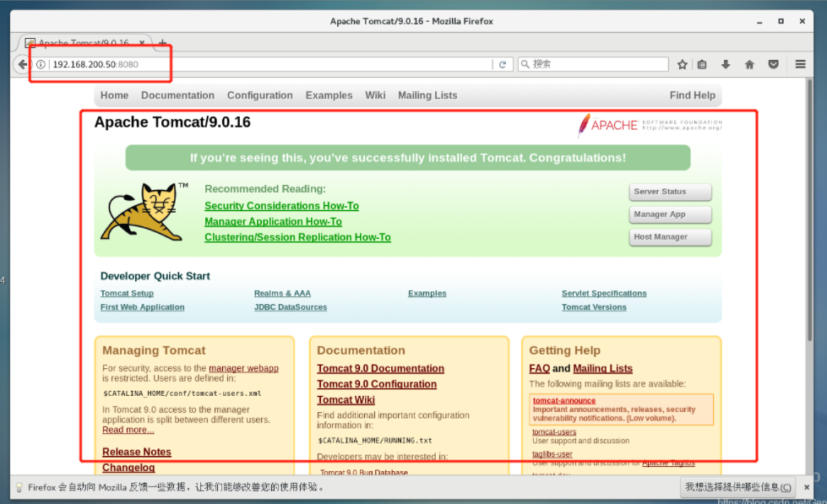Click the browser back arrow button

point(22,64)
